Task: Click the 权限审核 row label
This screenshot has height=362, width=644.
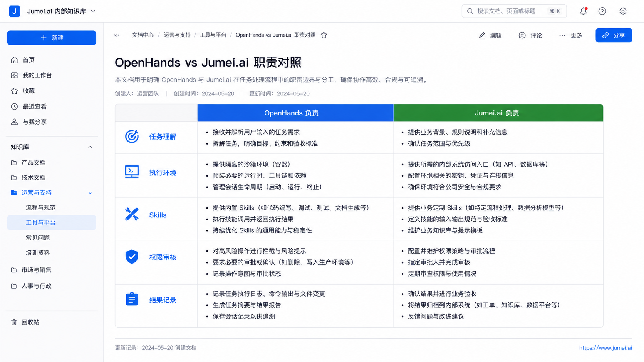Action: point(163,257)
